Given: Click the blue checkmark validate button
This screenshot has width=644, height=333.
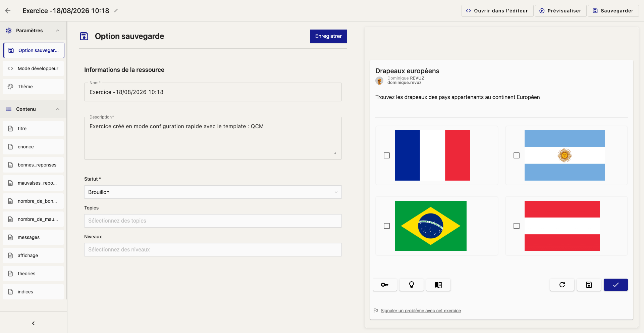Looking at the screenshot, I should pos(616,285).
